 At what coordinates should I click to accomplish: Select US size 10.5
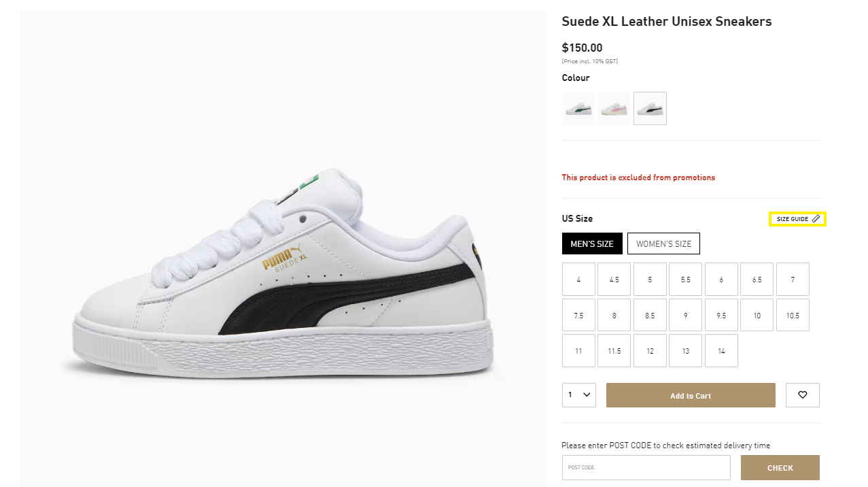coord(793,315)
